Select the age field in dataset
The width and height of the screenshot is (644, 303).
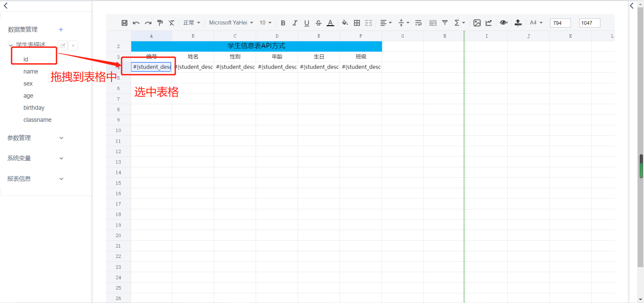(29, 96)
